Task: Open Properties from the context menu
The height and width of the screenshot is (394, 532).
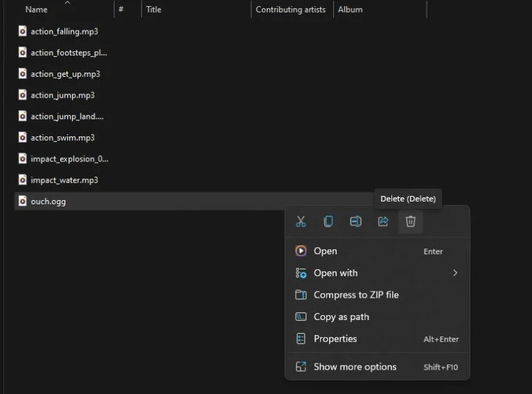Action: (335, 339)
